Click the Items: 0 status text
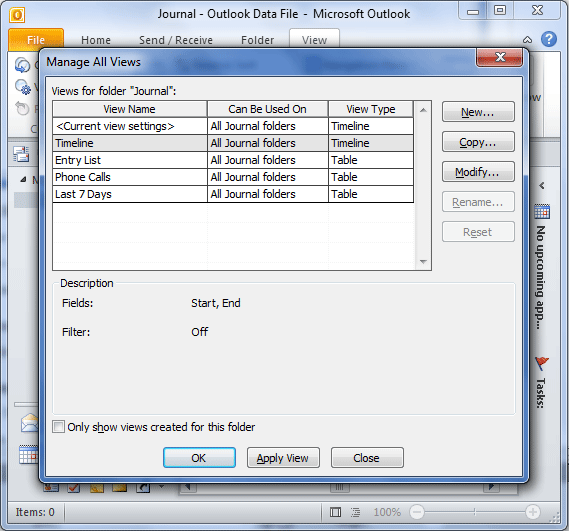The height and width of the screenshot is (531, 569). [35, 512]
